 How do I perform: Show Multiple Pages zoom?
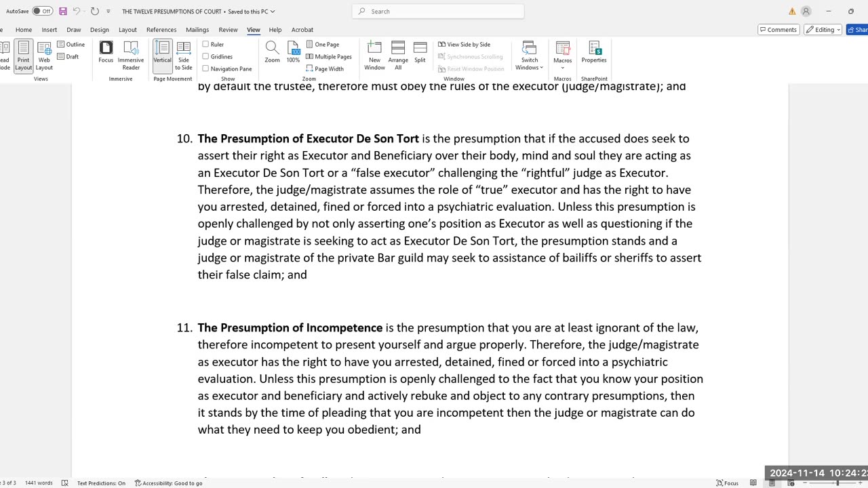(x=329, y=56)
